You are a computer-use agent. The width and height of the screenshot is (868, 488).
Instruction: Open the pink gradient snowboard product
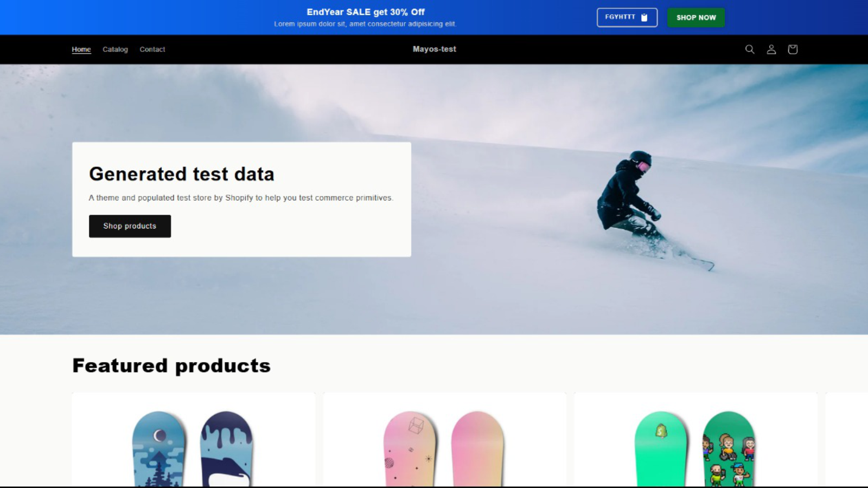click(445, 440)
